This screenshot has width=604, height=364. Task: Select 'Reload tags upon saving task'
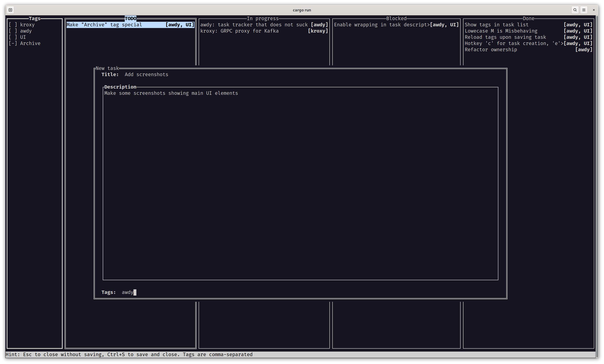(x=528, y=37)
